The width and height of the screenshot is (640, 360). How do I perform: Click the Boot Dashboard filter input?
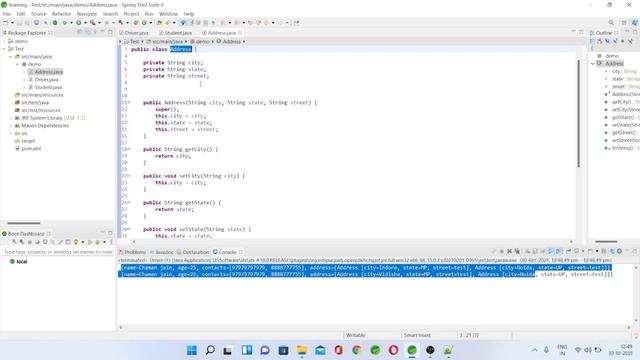click(58, 252)
